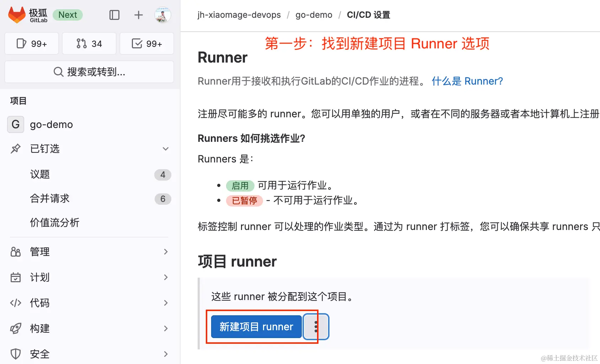Select the 安全 sidebar icon
600x364 pixels.
(16, 354)
